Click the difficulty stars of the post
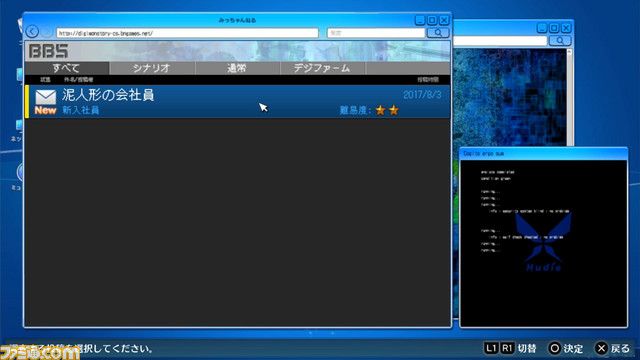 pyautogui.click(x=387, y=110)
